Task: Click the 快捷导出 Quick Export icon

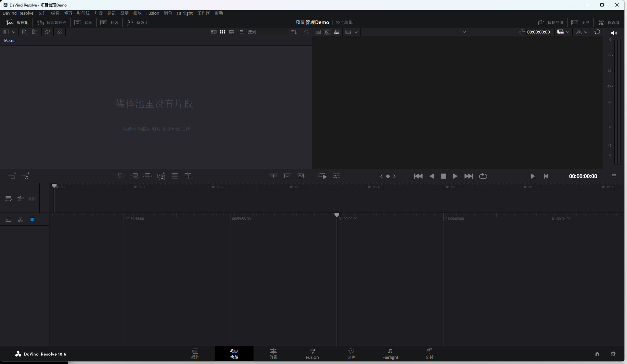Action: [x=541, y=22]
